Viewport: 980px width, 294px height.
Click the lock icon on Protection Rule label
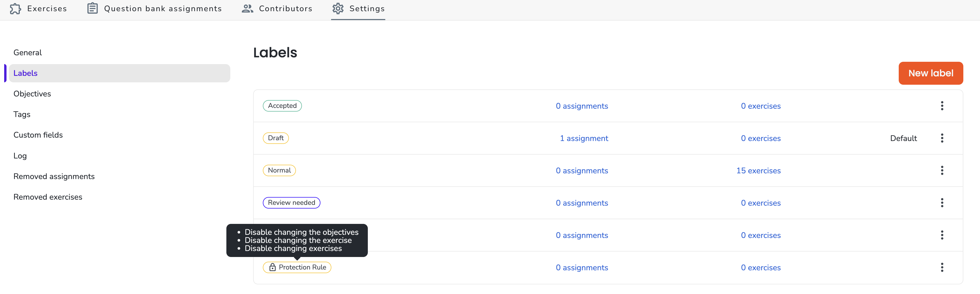pyautogui.click(x=272, y=267)
